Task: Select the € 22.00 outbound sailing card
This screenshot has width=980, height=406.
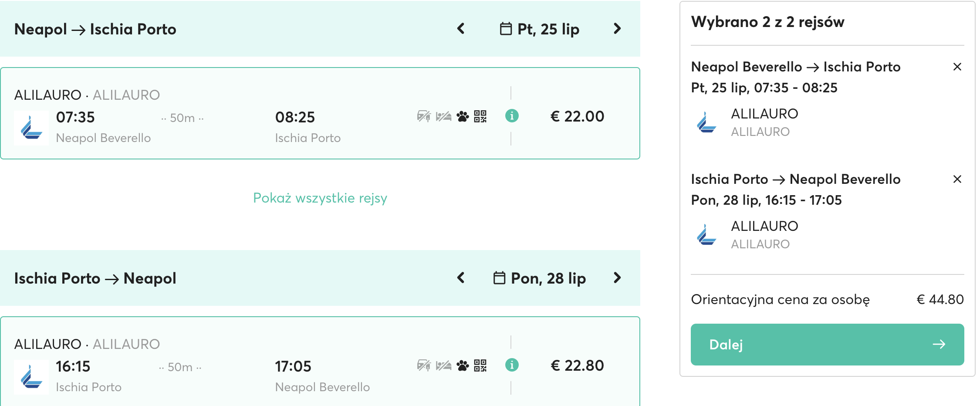Action: click(x=320, y=113)
